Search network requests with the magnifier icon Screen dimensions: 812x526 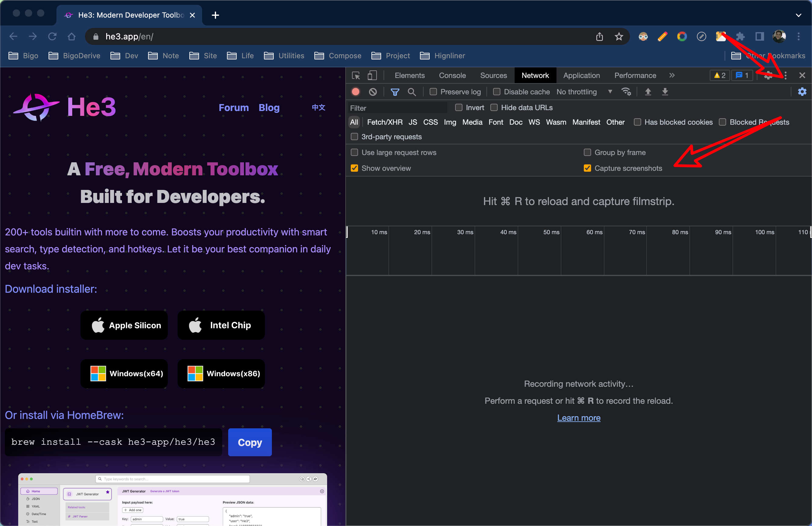pos(412,92)
